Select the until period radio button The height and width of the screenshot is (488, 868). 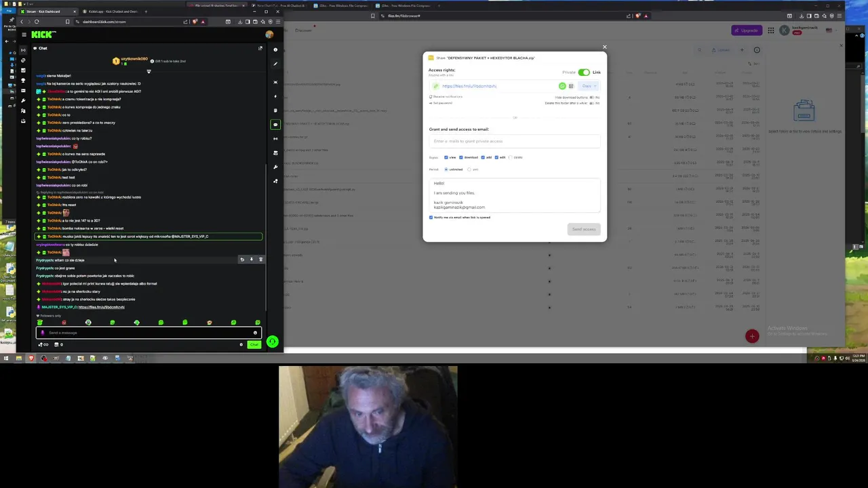(x=469, y=169)
